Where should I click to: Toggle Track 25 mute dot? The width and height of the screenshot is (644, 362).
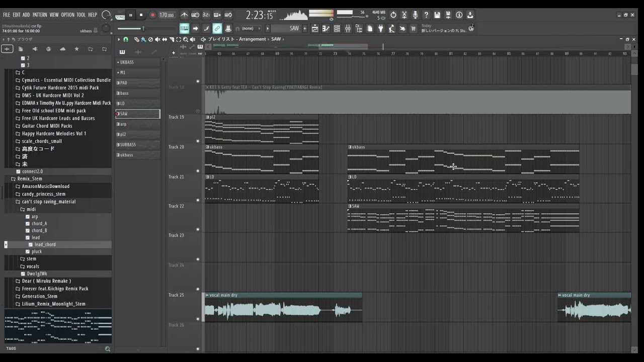[x=198, y=319]
